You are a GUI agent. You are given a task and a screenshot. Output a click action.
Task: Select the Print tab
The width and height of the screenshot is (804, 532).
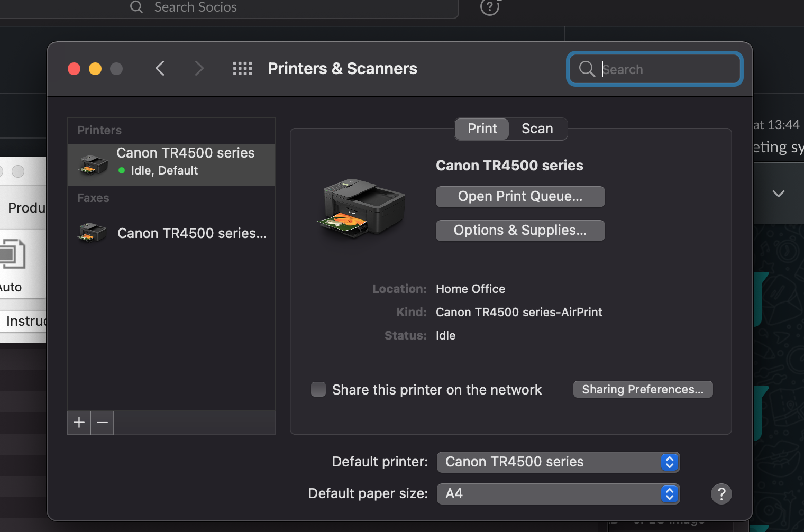pos(482,129)
